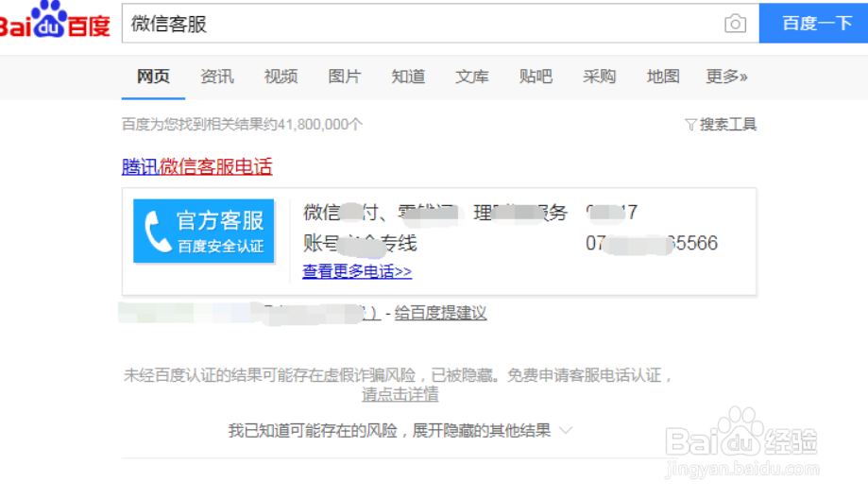Open the 地图 tab
This screenshot has height=499, width=868.
click(x=663, y=77)
